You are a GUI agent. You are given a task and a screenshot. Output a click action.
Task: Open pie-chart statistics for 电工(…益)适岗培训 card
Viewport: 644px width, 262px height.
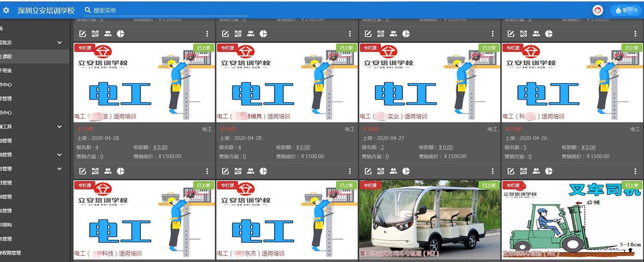[121, 171]
